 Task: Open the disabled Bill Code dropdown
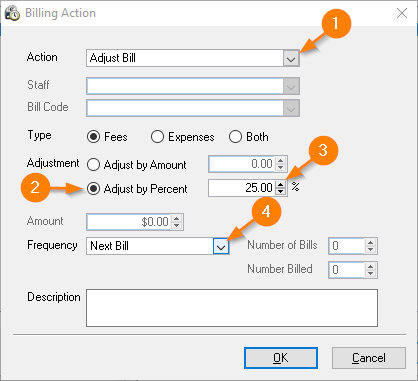pos(291,109)
